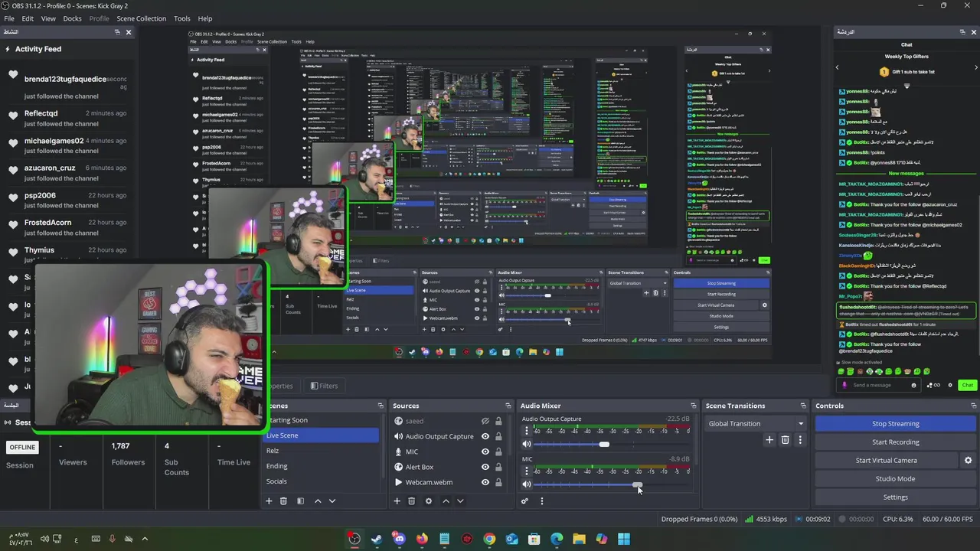This screenshot has width=980, height=551.
Task: Hide the Alert Box source
Action: [485, 468]
